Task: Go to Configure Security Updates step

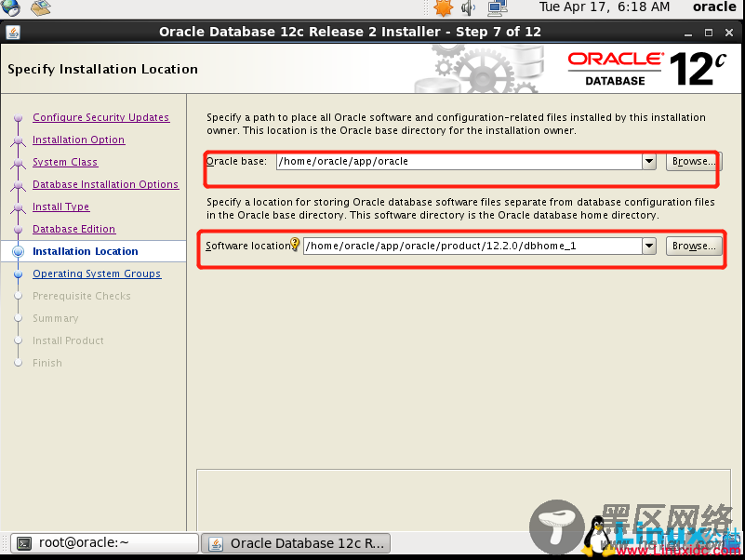Action: tap(100, 117)
